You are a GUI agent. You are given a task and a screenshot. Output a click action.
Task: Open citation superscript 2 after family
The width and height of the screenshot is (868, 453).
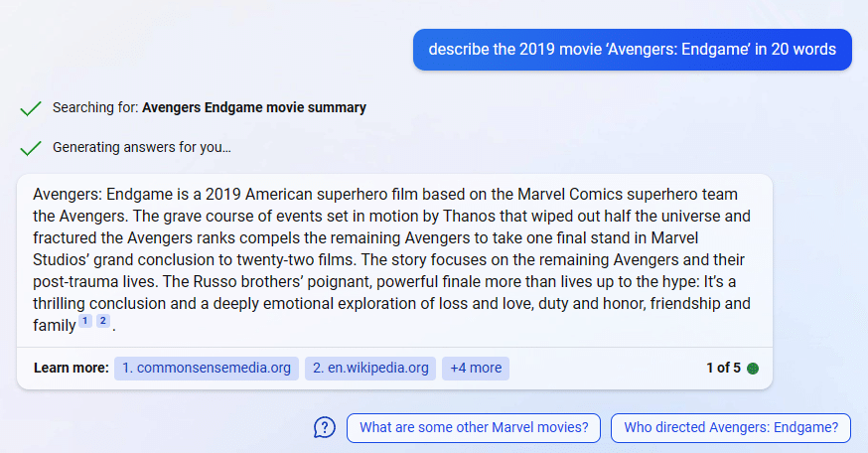point(103,321)
